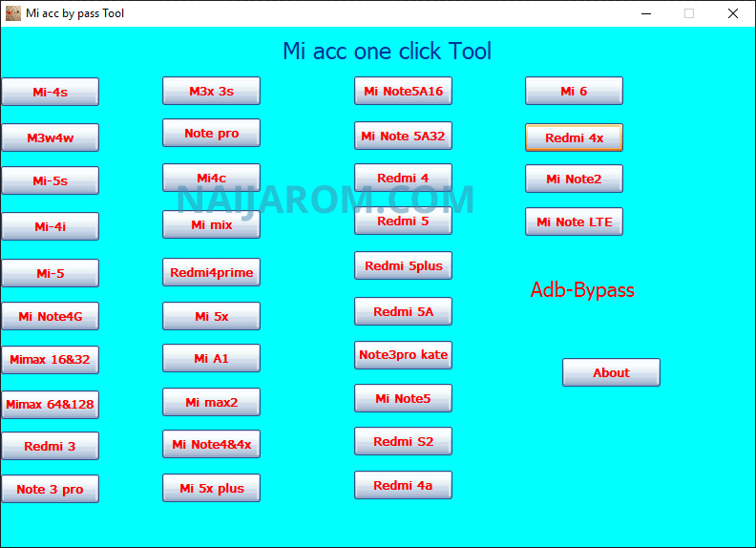Screen dimensions: 756x548
Task: Choose the Mi Note LTE button
Action: 574,221
